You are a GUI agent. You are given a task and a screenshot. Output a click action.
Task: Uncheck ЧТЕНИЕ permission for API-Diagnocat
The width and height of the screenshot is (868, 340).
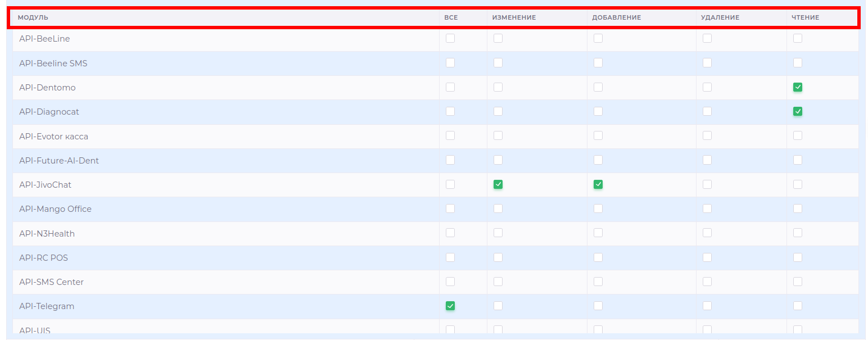click(798, 111)
